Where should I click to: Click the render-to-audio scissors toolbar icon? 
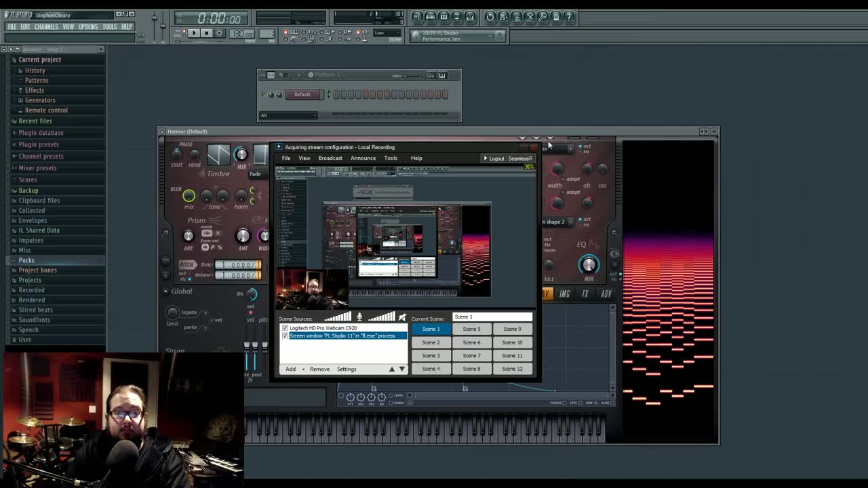pos(530,17)
